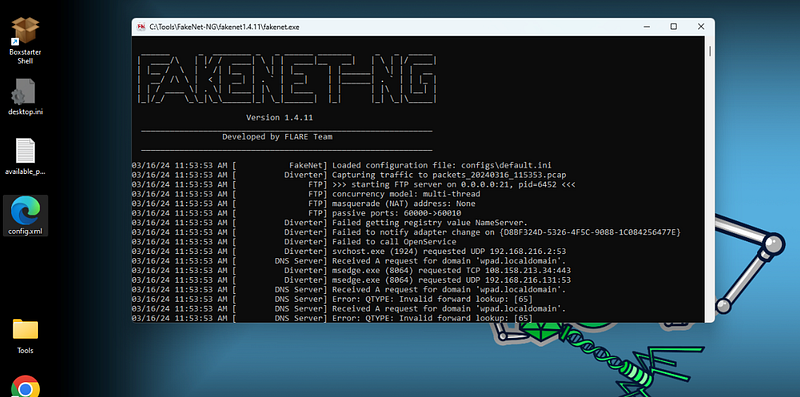The width and height of the screenshot is (800, 397).
Task: Click the config.xml Edge file icon
Action: click(25, 215)
